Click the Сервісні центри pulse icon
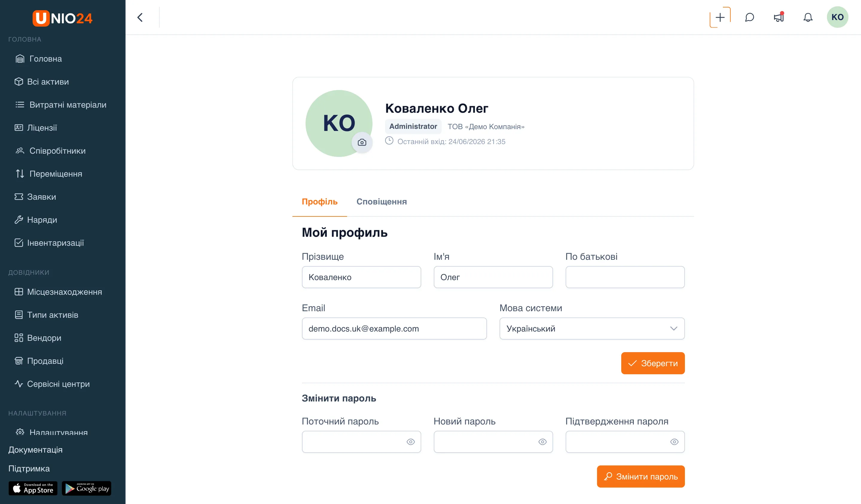The image size is (861, 504). tap(19, 384)
